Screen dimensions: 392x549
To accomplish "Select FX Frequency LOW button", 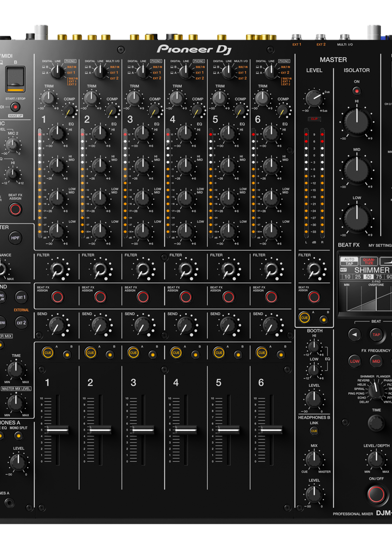I will pos(355,361).
